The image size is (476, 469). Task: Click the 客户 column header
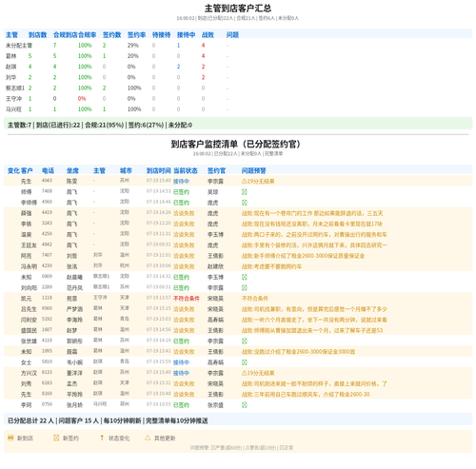coord(27,170)
